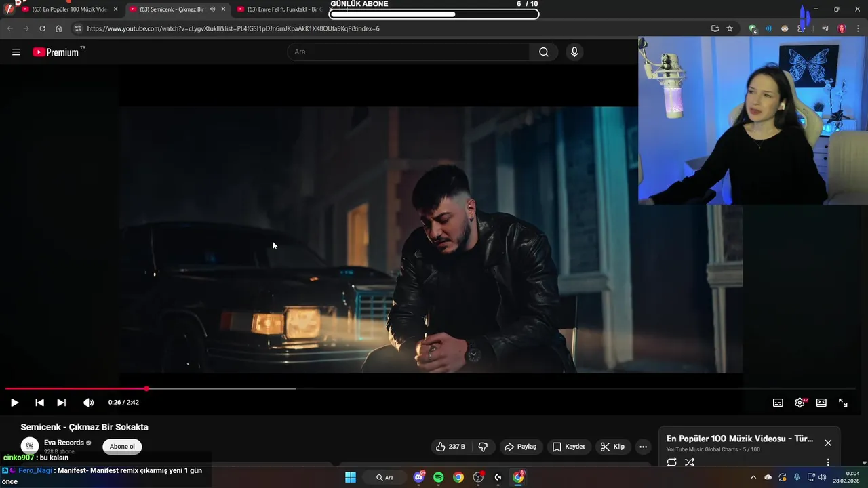This screenshot has height=488, width=868.
Task: Open Logitech G HUB from taskbar
Action: pos(498,477)
